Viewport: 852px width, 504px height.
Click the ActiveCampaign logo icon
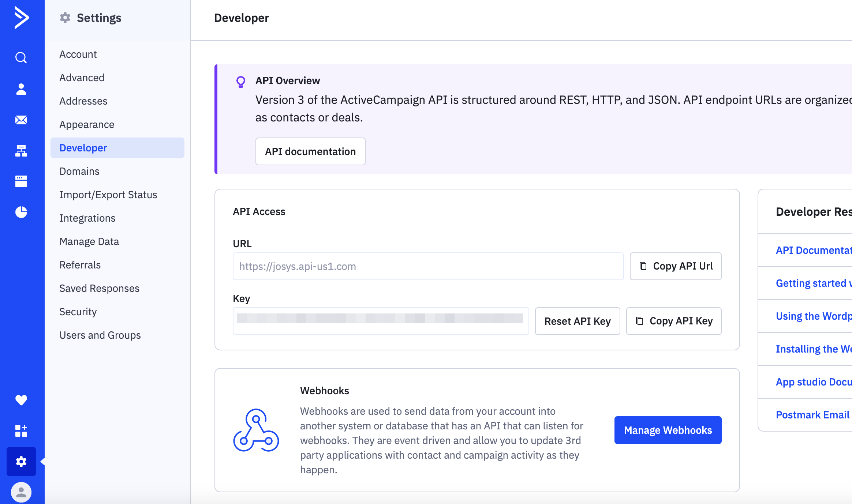tap(21, 18)
